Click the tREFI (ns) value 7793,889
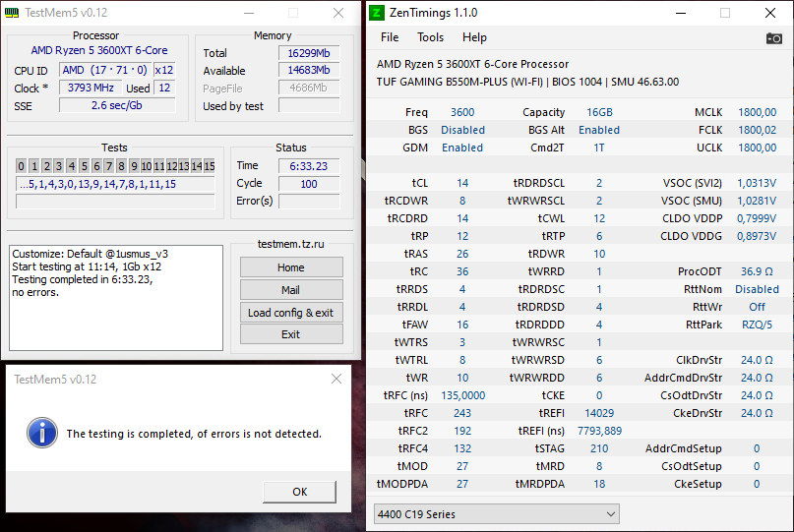The width and height of the screenshot is (794, 532). (599, 431)
